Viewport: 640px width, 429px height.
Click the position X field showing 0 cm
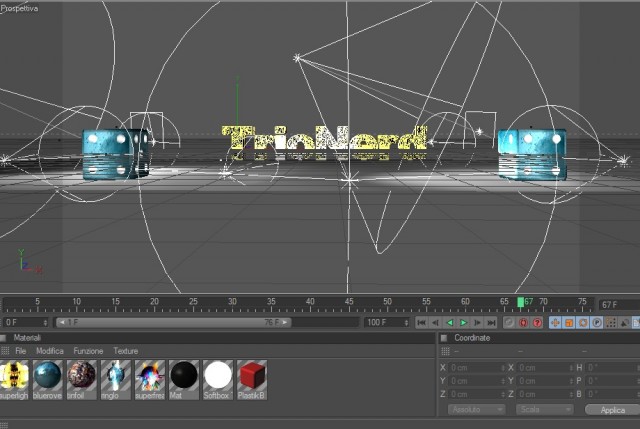(x=477, y=368)
